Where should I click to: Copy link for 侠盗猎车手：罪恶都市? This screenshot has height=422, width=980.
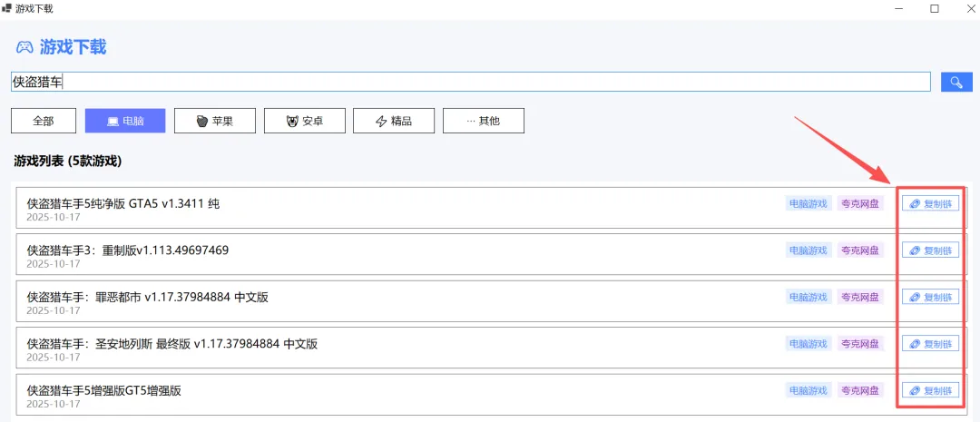pyautogui.click(x=931, y=297)
